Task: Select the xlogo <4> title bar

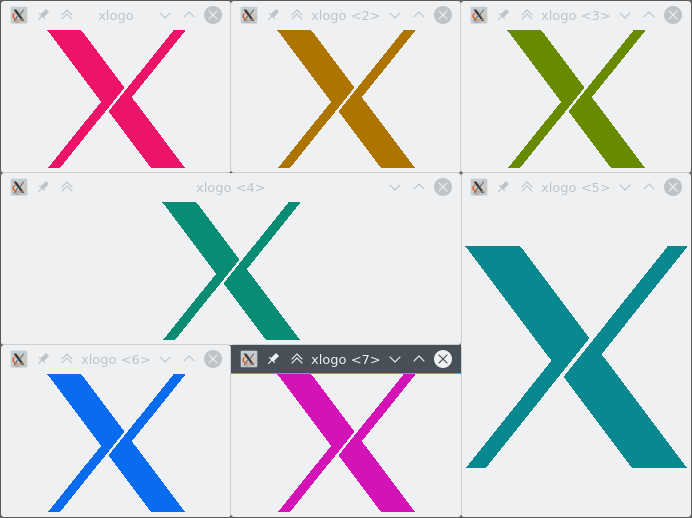Action: coord(230,187)
